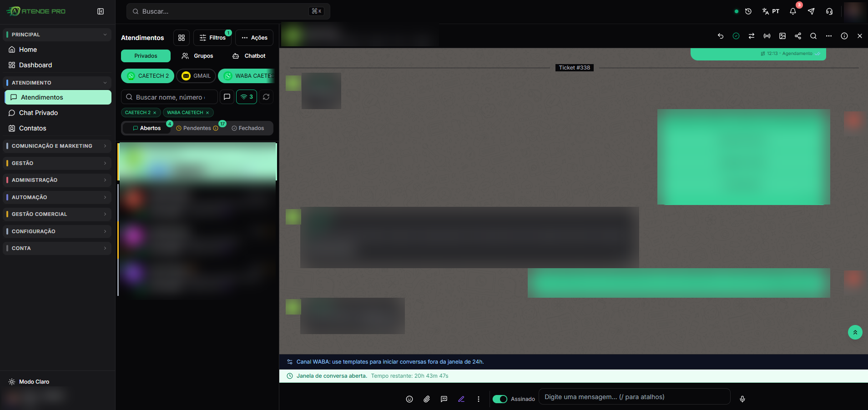Expand the GESTÃO COMERCIAL section

click(57, 214)
